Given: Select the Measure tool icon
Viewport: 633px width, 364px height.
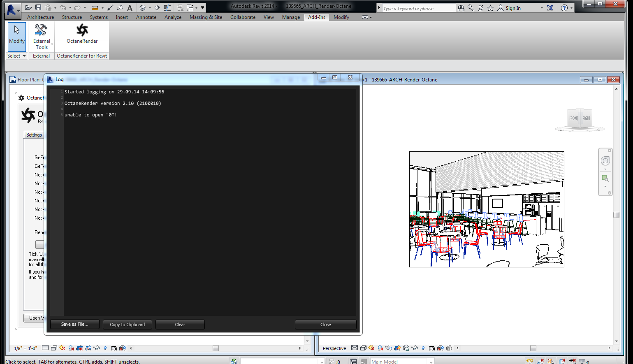Looking at the screenshot, I should click(95, 7).
